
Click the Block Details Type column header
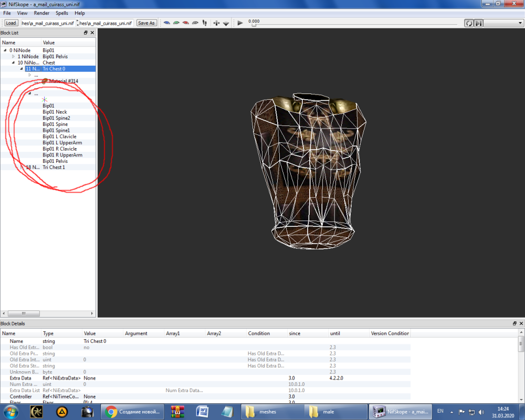tap(61, 333)
